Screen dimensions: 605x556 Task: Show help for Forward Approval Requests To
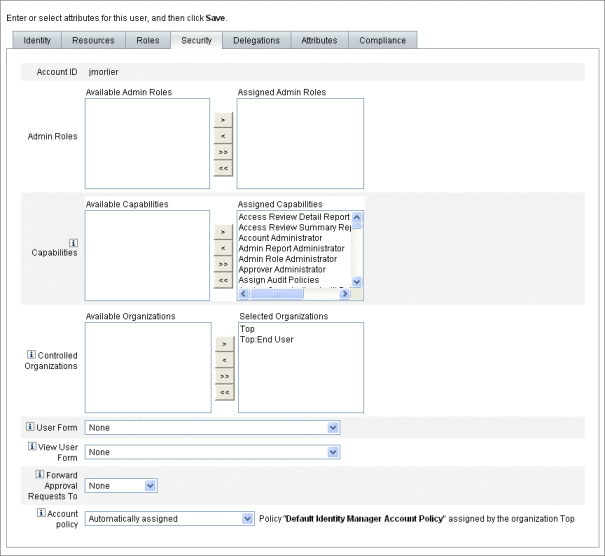(x=40, y=474)
